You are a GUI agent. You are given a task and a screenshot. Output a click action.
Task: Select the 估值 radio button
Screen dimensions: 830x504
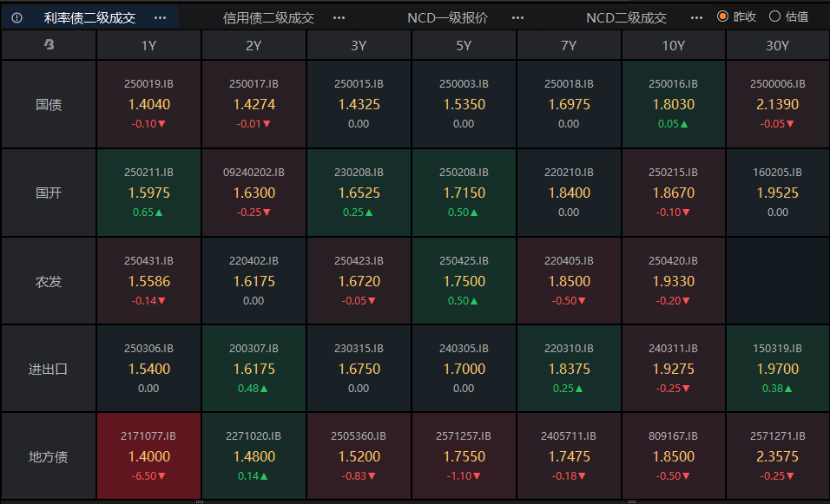coord(774,16)
